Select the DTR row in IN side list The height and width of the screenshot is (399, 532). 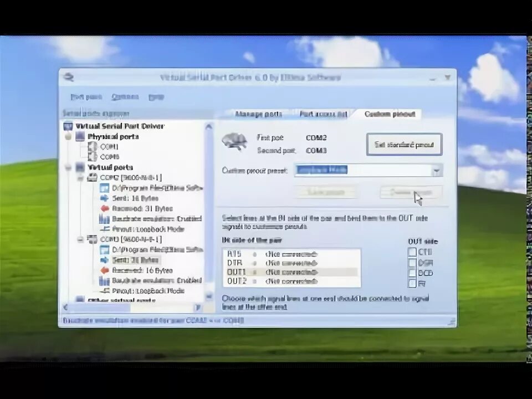pos(292,263)
